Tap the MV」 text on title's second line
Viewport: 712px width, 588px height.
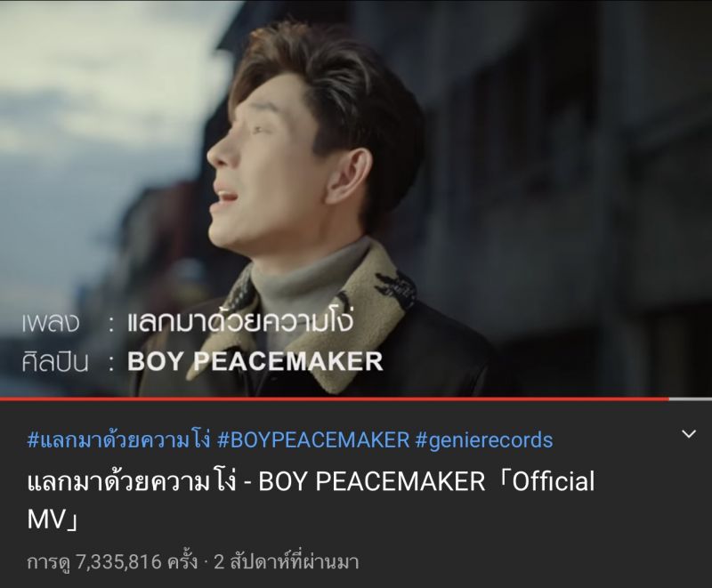click(x=53, y=519)
